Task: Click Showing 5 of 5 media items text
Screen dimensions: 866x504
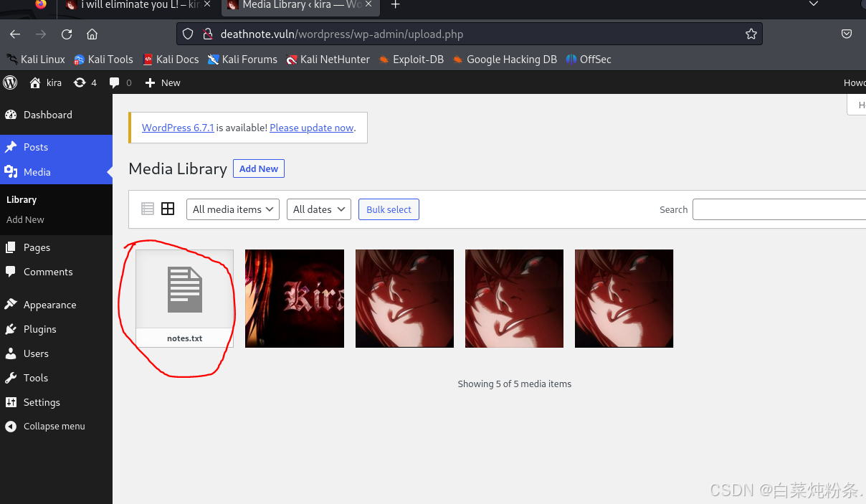Action: point(515,384)
